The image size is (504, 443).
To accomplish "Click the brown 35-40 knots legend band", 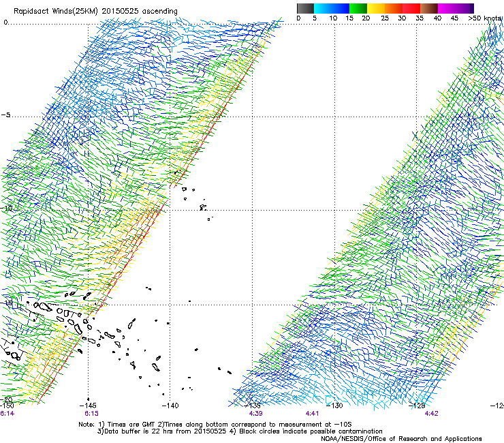I will coord(429,8).
